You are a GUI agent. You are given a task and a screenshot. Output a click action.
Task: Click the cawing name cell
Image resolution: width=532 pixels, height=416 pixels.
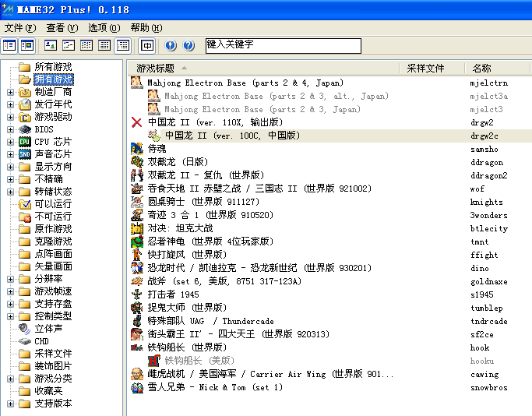point(484,374)
